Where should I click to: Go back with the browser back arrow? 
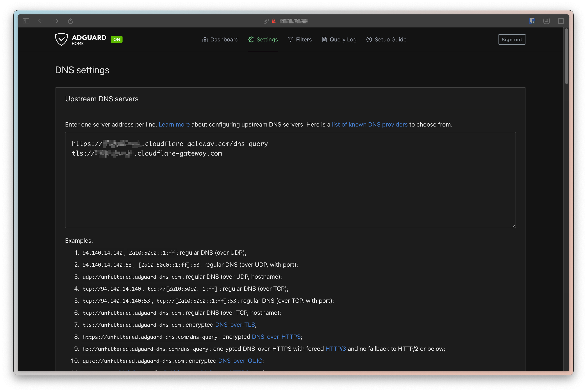point(41,21)
